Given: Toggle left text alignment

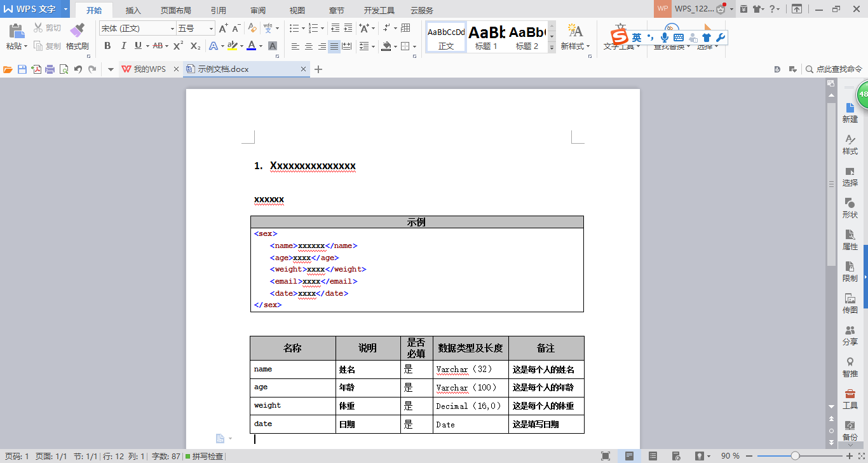Looking at the screenshot, I should click(x=295, y=46).
